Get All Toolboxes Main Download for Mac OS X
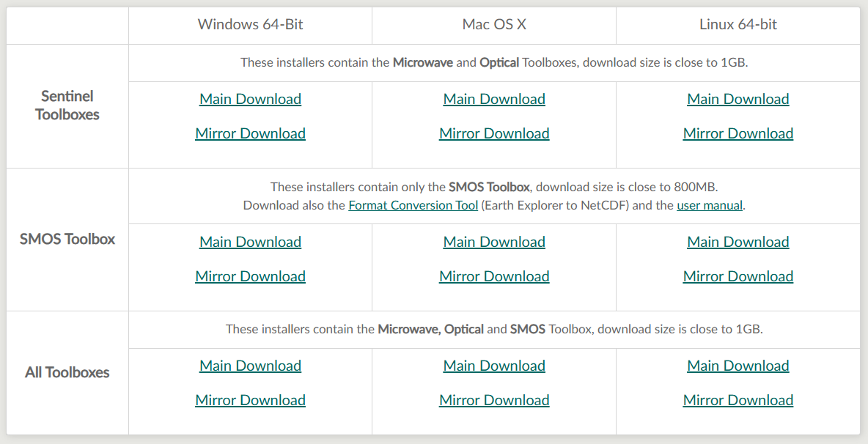868x444 pixels. coord(494,366)
